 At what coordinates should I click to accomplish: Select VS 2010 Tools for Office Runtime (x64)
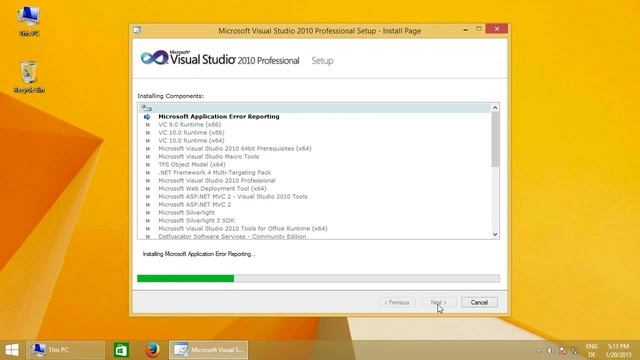tap(243, 229)
